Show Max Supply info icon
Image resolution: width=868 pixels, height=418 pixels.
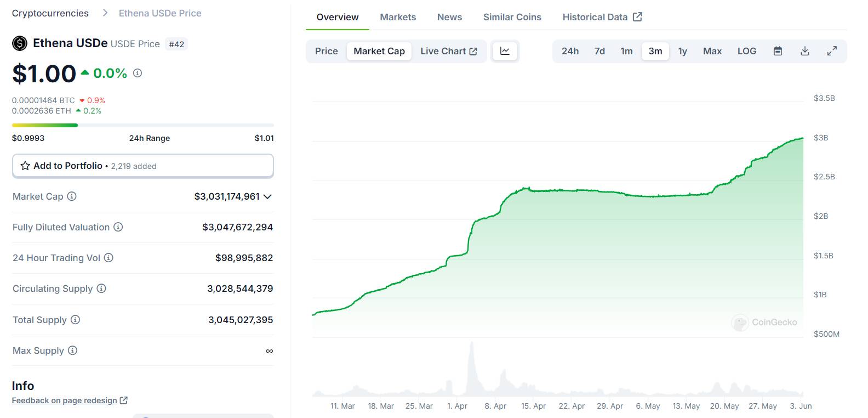[72, 351]
